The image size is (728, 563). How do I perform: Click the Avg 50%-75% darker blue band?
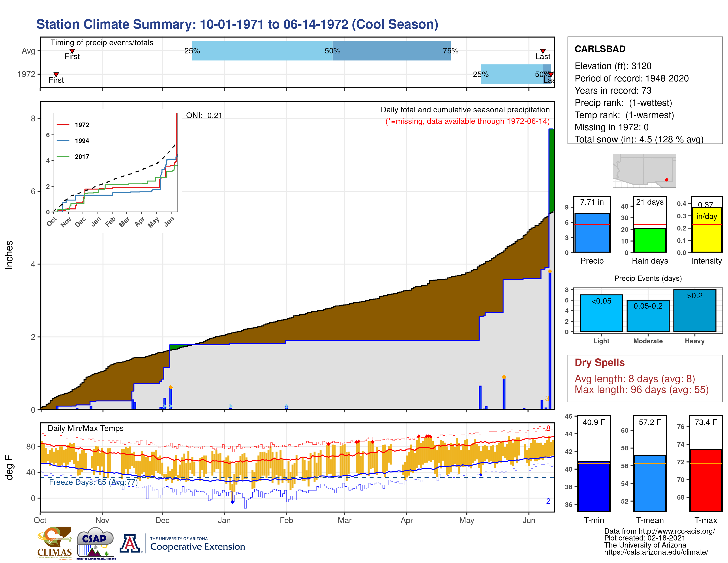click(391, 51)
